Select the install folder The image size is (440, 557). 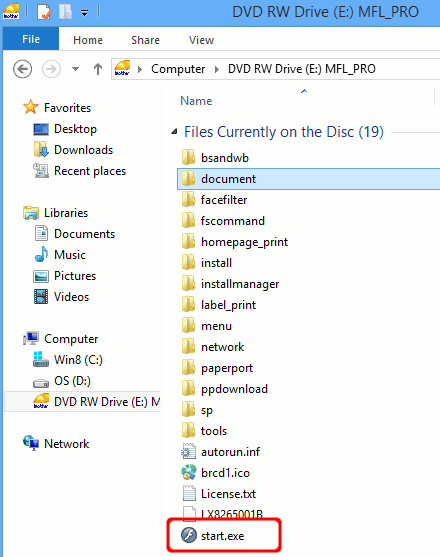(206, 263)
